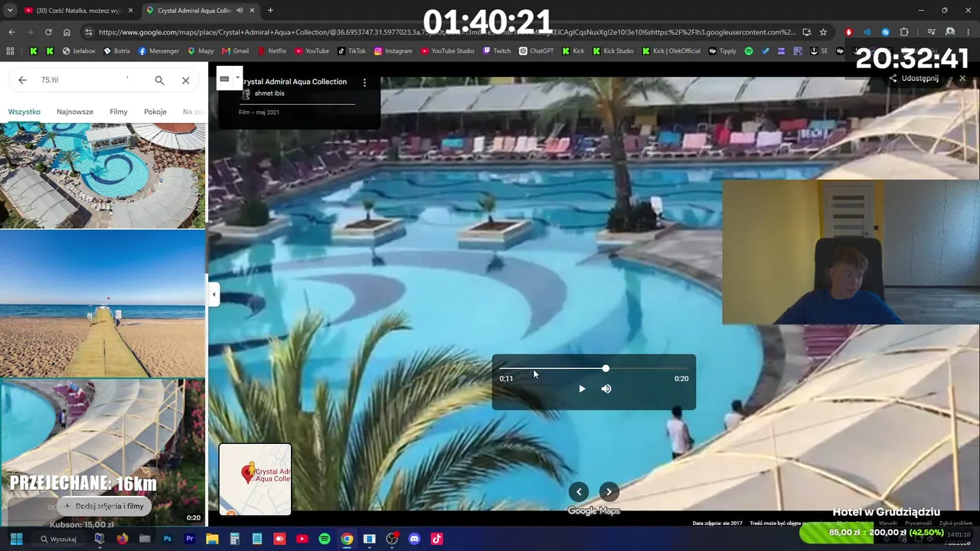Click the Google Maps address bar URL
Viewport: 980px width, 551px height.
447,32
